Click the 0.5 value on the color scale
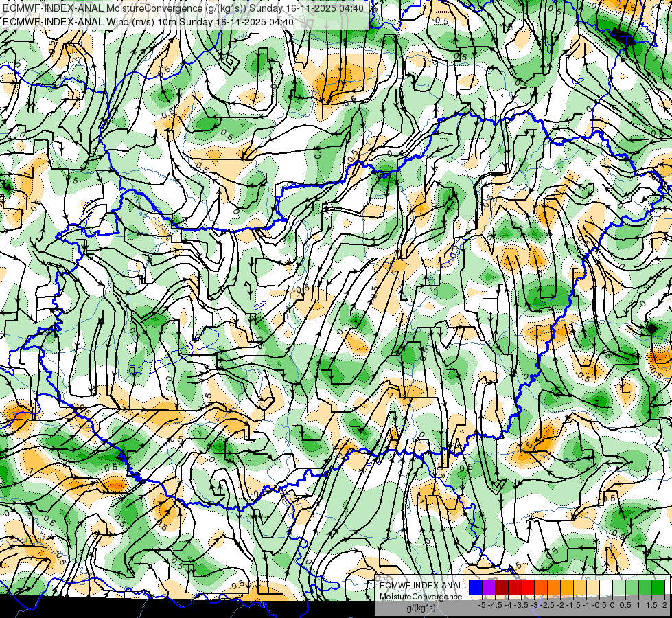 tap(625, 605)
